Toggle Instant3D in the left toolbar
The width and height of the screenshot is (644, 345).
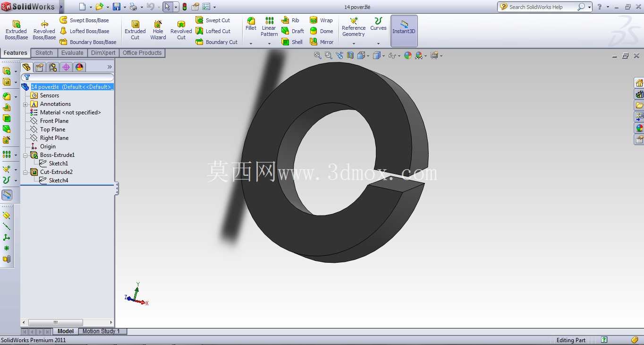click(x=7, y=195)
